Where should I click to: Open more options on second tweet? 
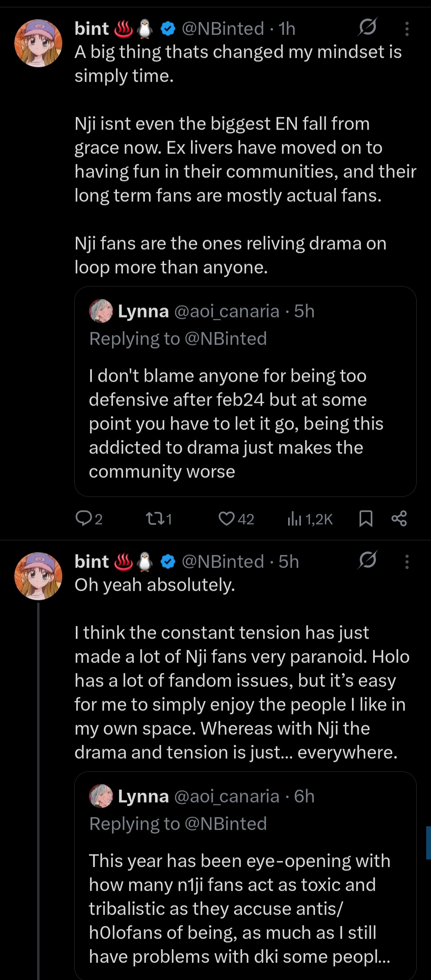[407, 562]
